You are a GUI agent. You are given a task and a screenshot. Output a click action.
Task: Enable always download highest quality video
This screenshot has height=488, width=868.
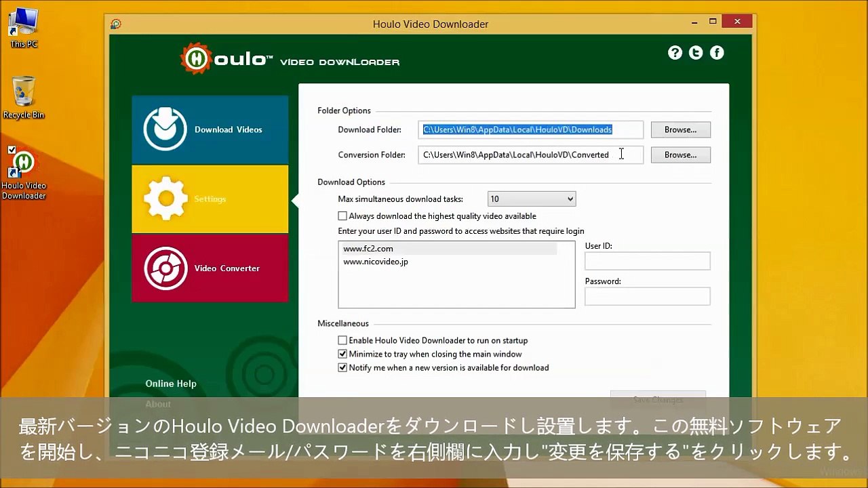342,216
